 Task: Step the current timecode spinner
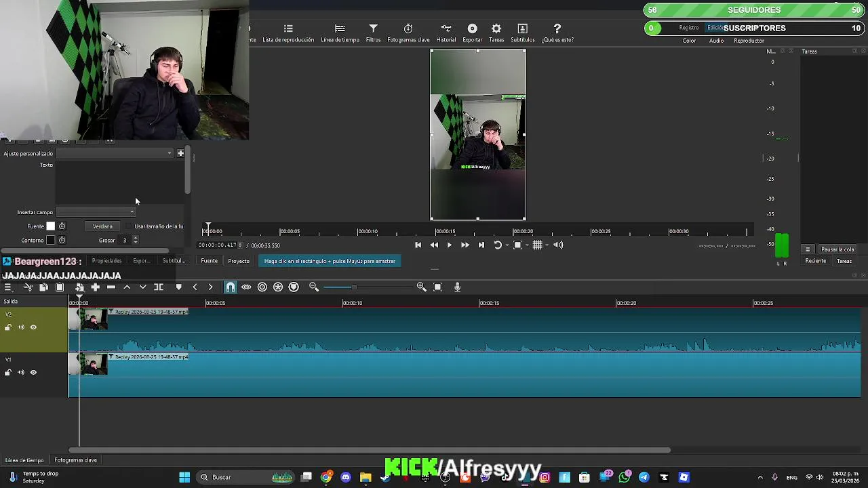coord(240,245)
